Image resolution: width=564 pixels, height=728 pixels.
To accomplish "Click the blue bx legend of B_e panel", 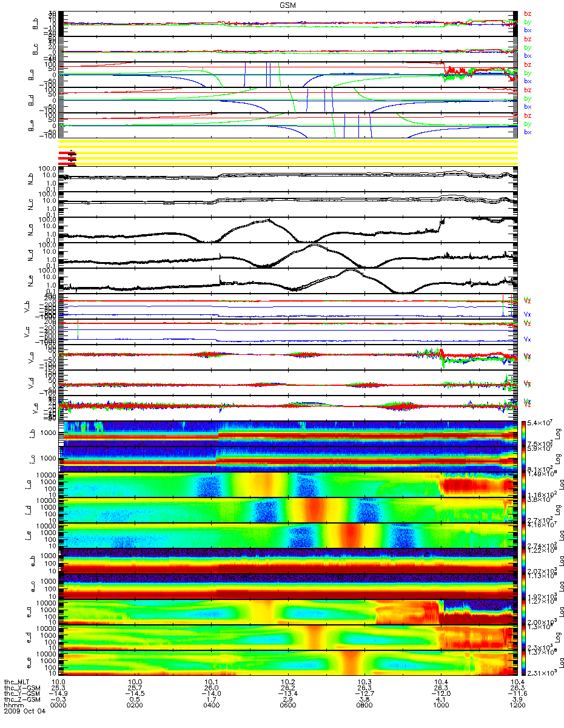I will point(528,132).
